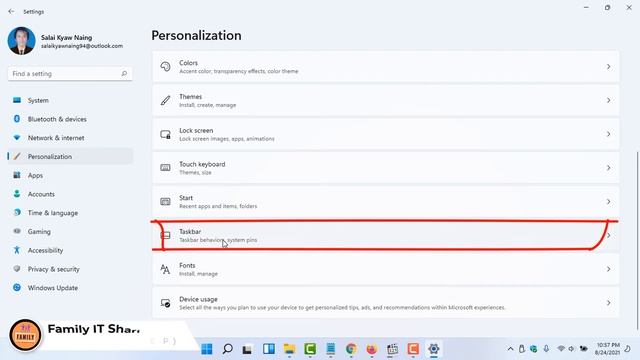Open the Lock screen settings row

point(385,134)
